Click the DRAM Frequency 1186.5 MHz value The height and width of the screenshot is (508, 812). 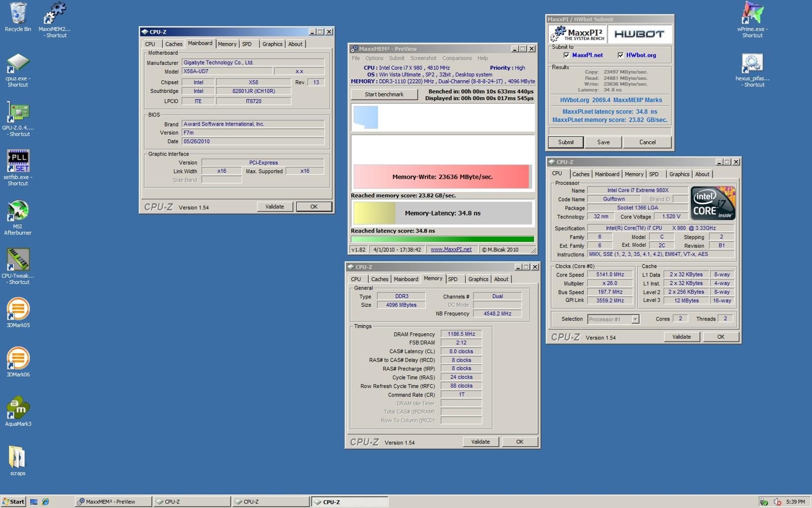(x=461, y=334)
